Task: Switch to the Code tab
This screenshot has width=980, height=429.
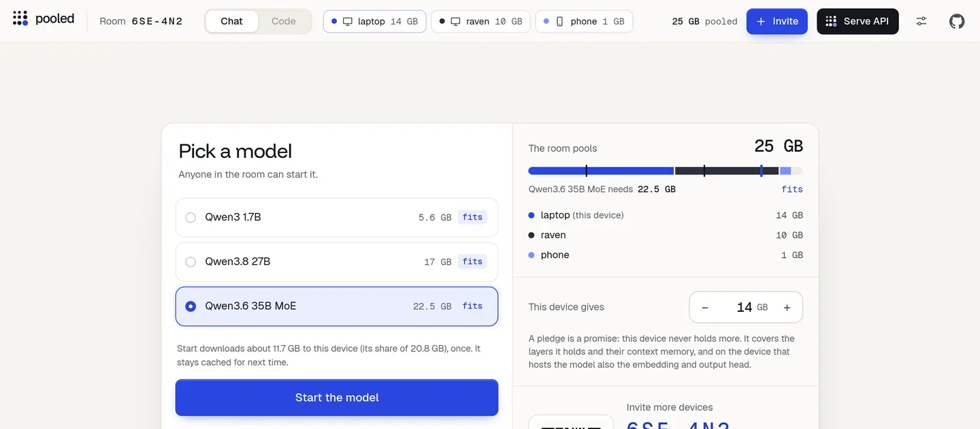Action: point(284,21)
